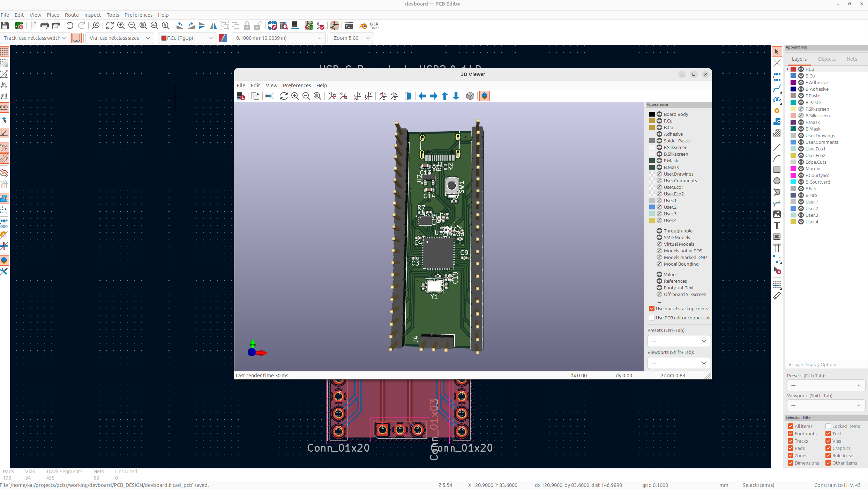
Task: Expand the Layer Display Options section
Action: pos(813,364)
